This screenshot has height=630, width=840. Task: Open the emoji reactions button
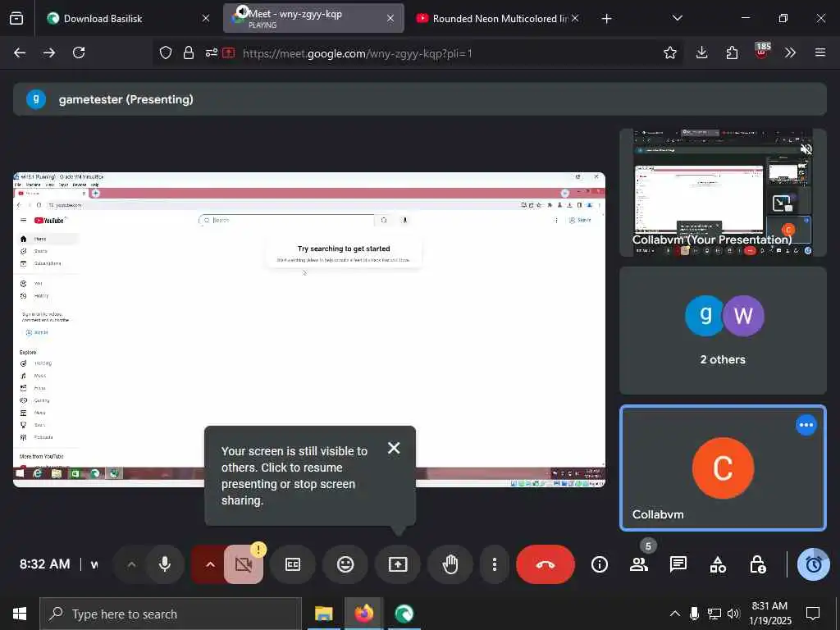tap(345, 564)
